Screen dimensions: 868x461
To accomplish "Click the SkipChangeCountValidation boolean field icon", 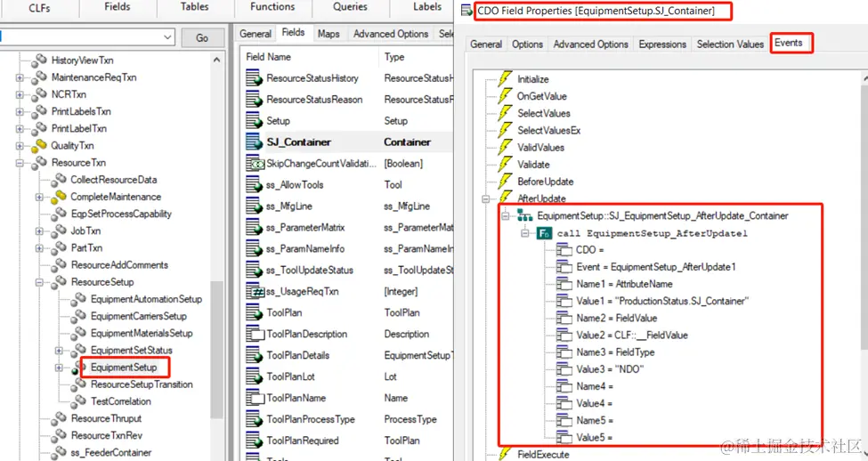I will tap(255, 164).
